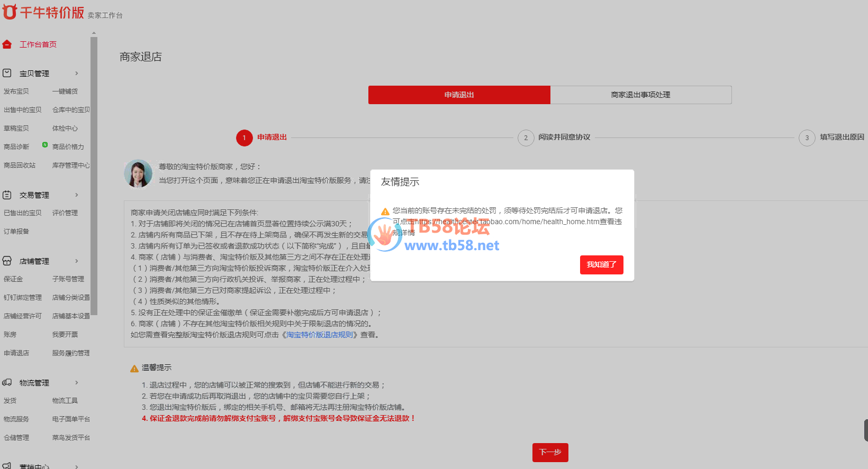Open 电子面单平台 menu item
868x469 pixels.
(x=71, y=419)
